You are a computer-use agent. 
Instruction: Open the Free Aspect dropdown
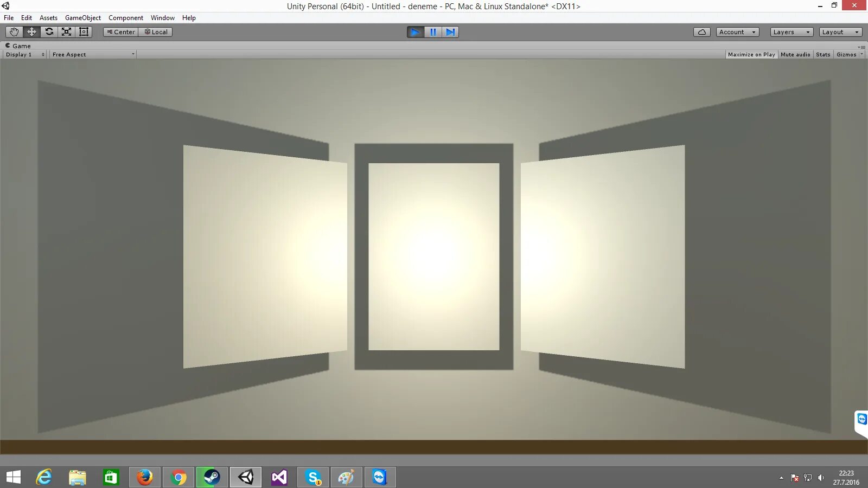93,55
